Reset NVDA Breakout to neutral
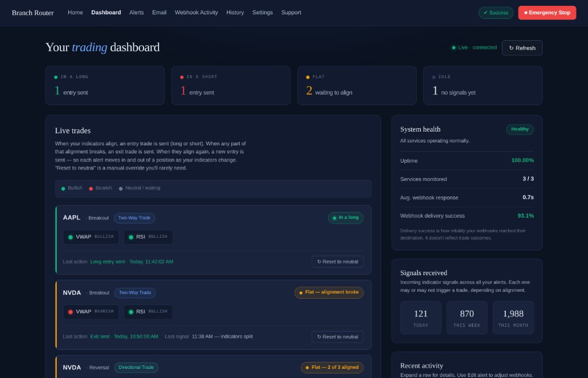 tap(338, 337)
